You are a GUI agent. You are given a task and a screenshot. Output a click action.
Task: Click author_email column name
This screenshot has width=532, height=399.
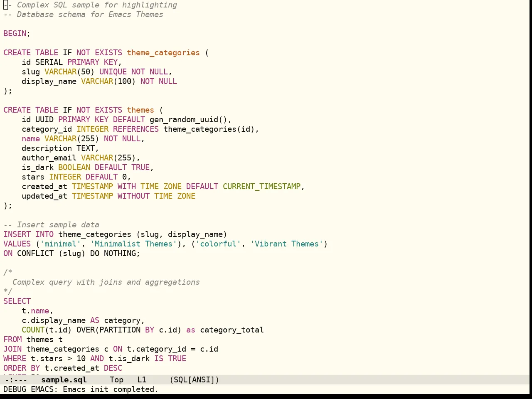coord(49,158)
